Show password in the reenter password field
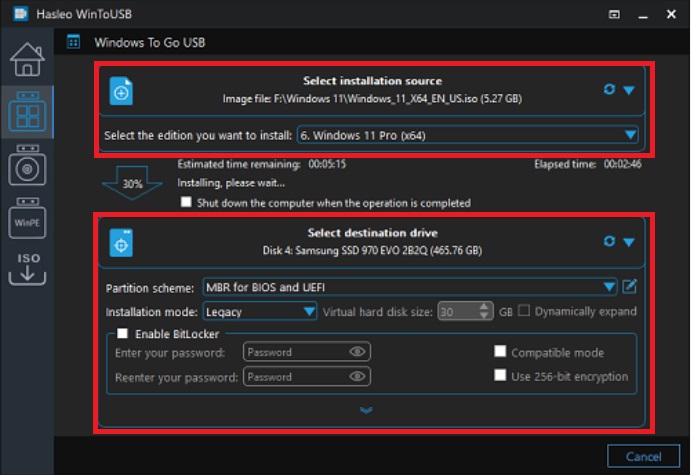 [x=357, y=376]
